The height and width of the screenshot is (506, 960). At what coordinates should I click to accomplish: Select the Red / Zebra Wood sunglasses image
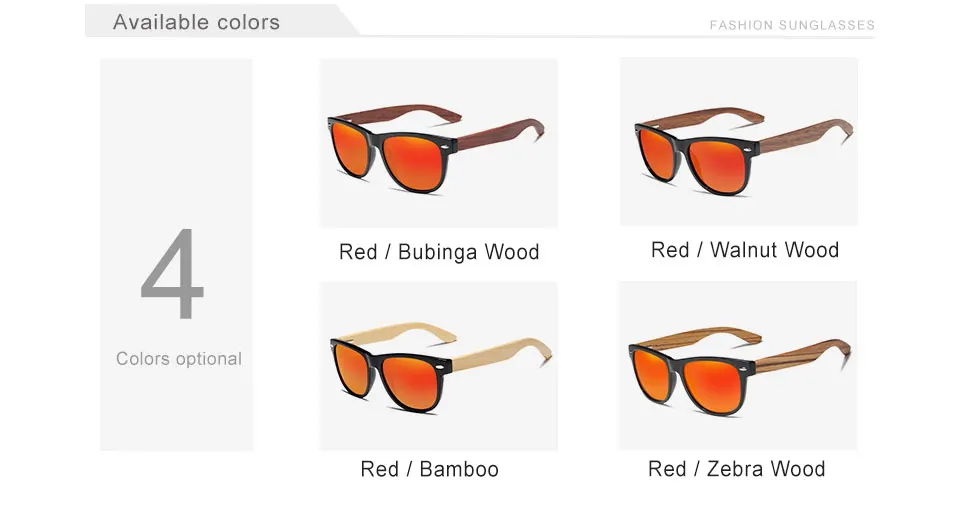click(738, 365)
